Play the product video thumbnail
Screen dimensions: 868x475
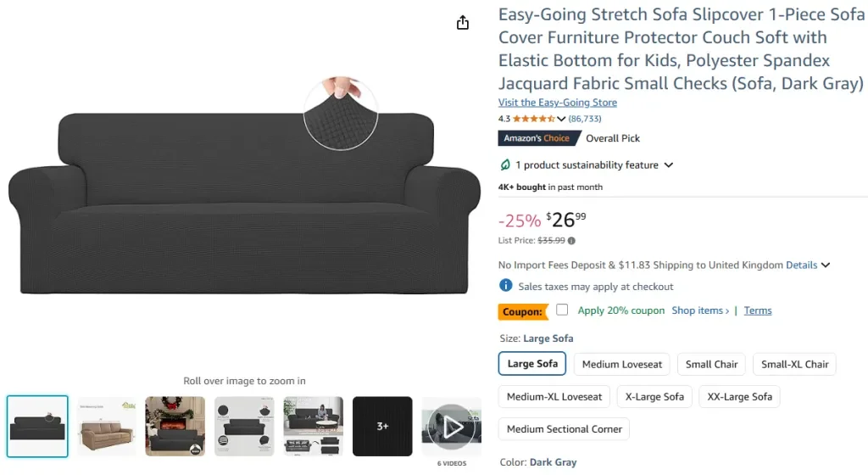[453, 427]
